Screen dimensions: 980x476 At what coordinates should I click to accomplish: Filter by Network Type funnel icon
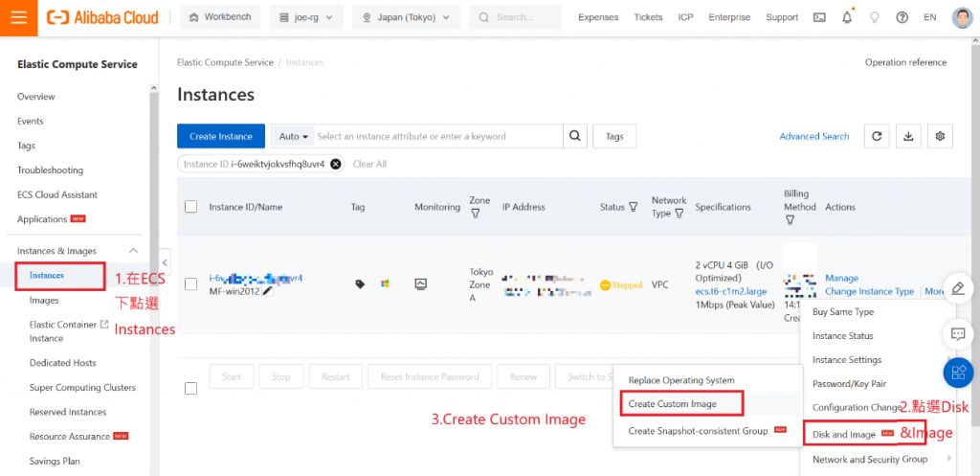[x=679, y=214]
